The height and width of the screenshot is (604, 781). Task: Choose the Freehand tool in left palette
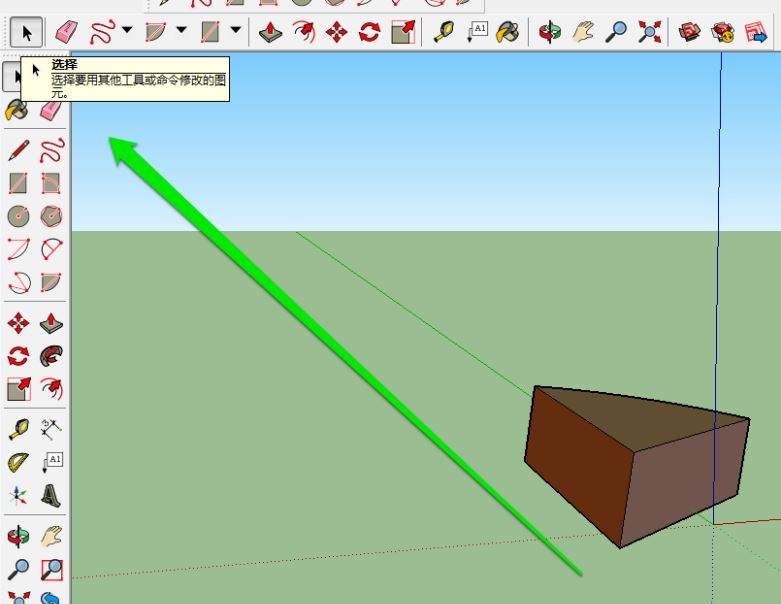52,150
